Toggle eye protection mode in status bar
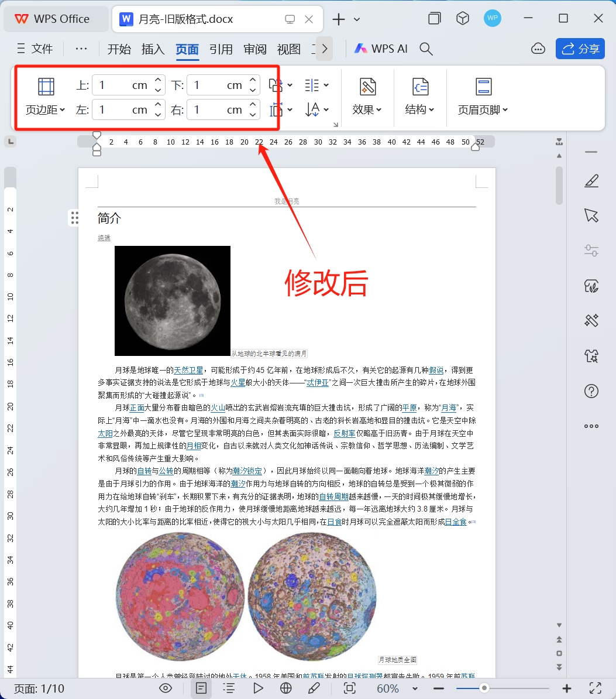Screen dimensions: 616x699 [x=166, y=688]
